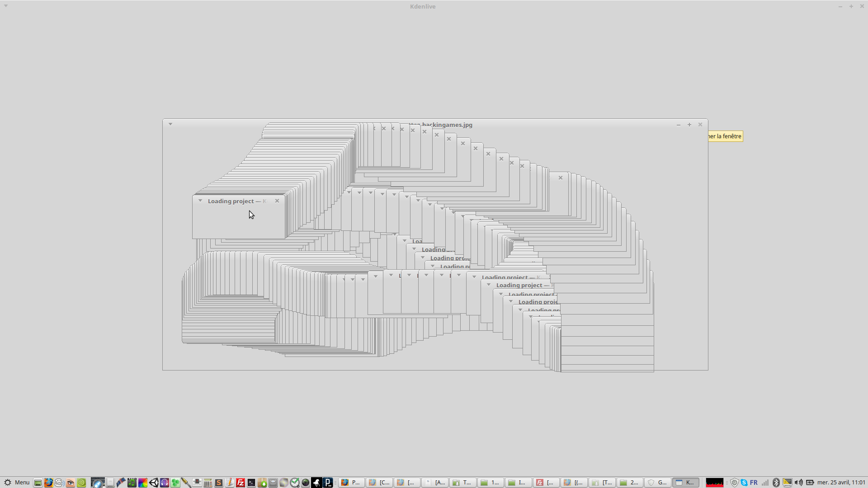The image size is (868, 488).
Task: Open the calculator launcher icon
Action: [208, 483]
